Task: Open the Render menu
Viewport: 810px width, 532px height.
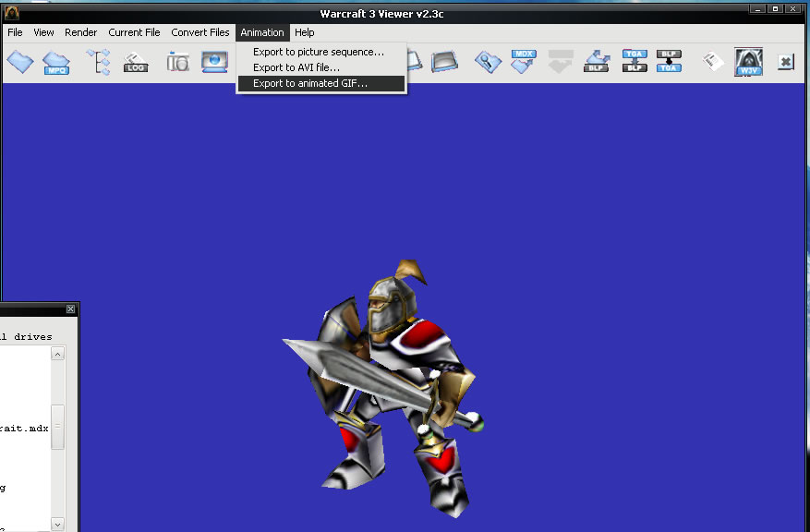Action: pyautogui.click(x=80, y=32)
